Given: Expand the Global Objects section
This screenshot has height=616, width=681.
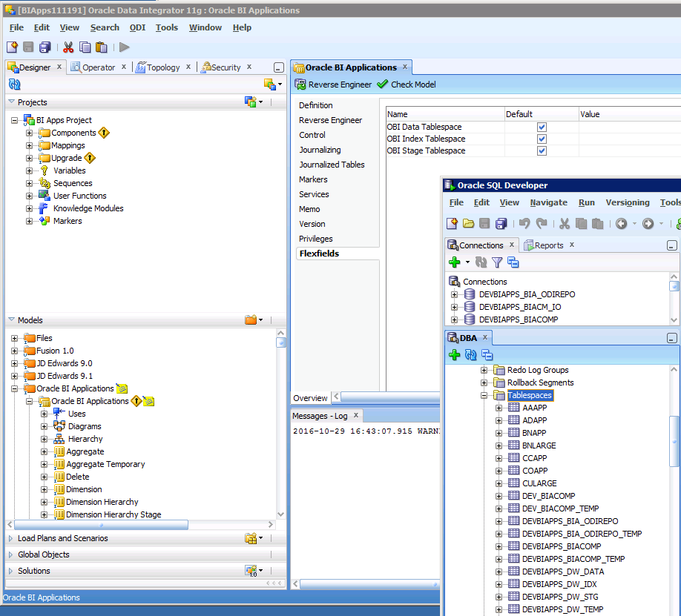Looking at the screenshot, I should 11,554.
